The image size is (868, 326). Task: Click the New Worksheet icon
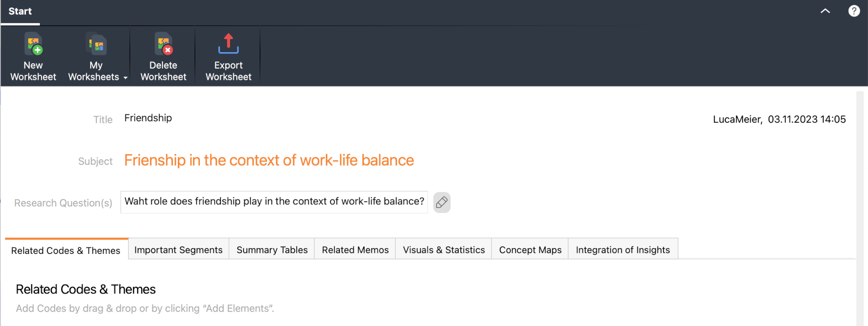pos(33,44)
